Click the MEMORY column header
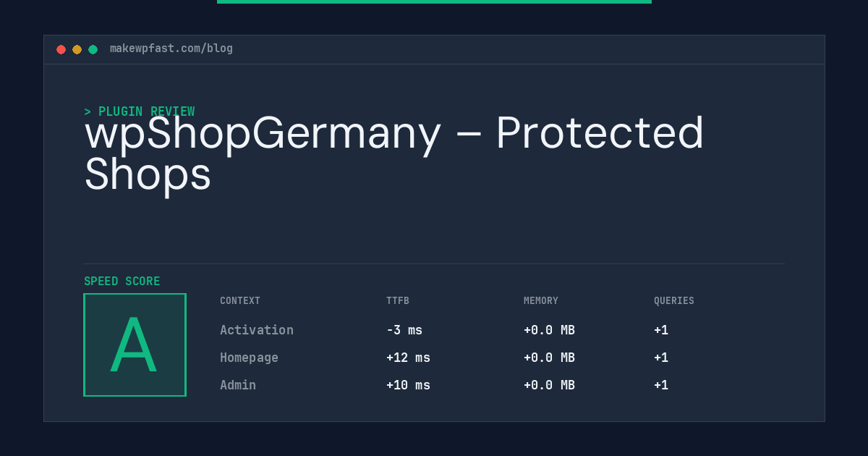 tap(541, 301)
